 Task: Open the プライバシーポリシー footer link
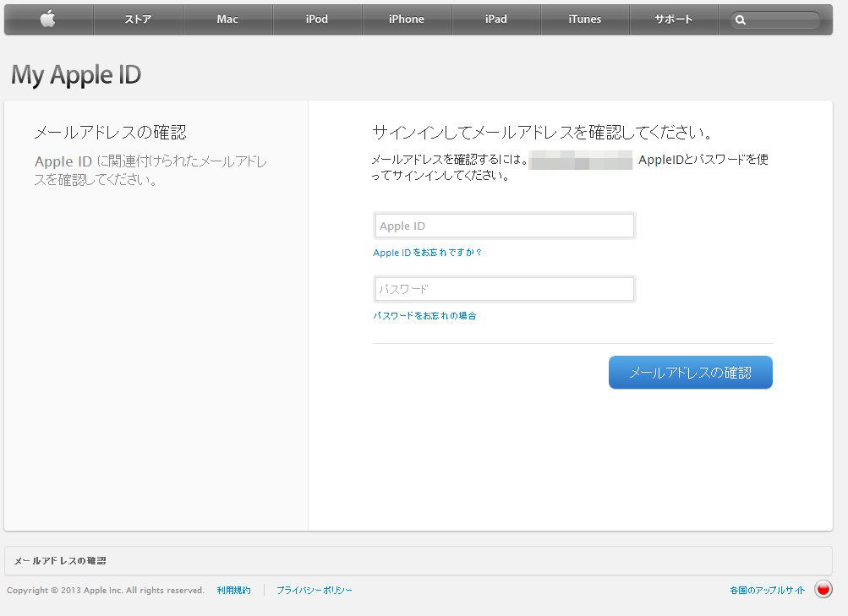[x=315, y=590]
